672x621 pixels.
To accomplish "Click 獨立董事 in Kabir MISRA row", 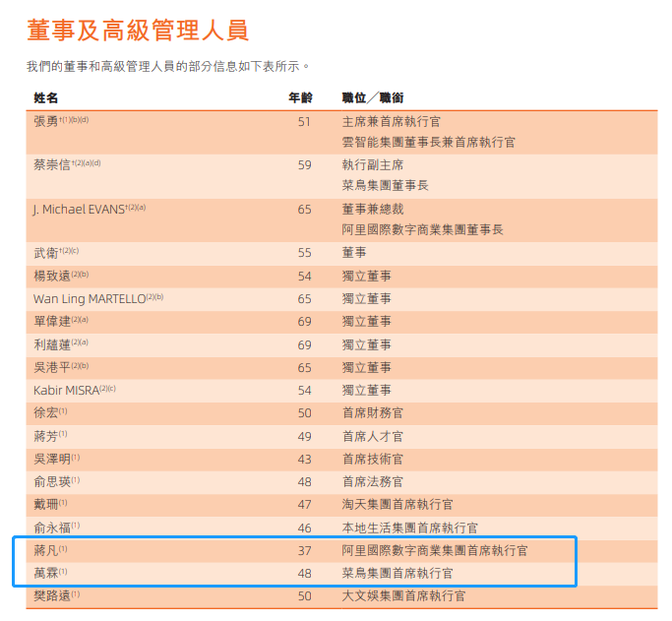I will (x=366, y=391).
